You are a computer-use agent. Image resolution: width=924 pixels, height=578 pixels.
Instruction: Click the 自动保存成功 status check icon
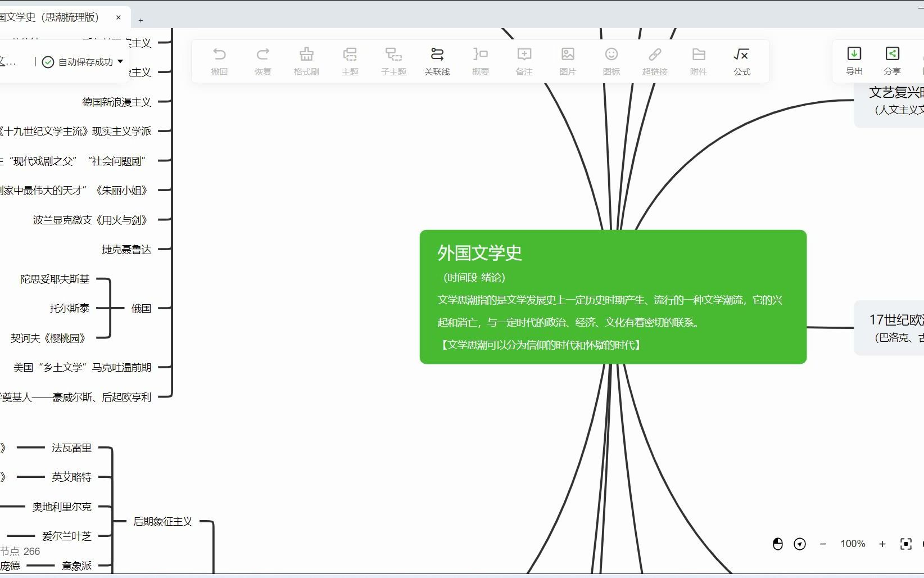click(48, 62)
